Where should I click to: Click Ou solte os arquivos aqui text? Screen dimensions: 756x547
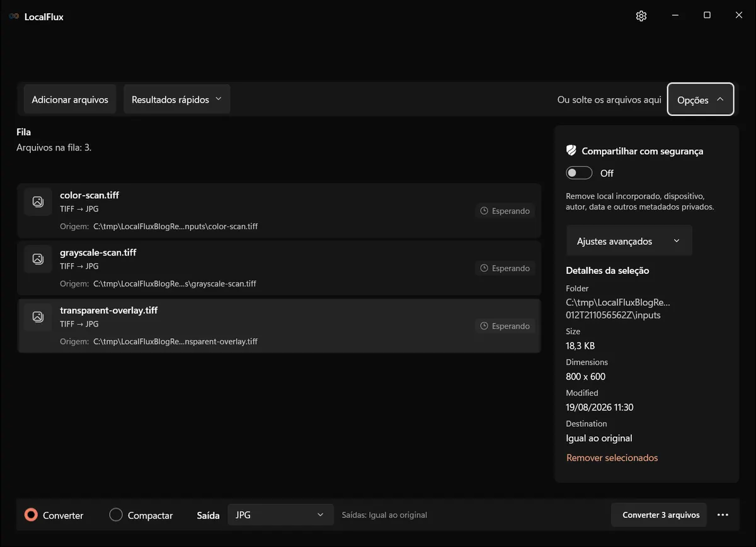(609, 99)
